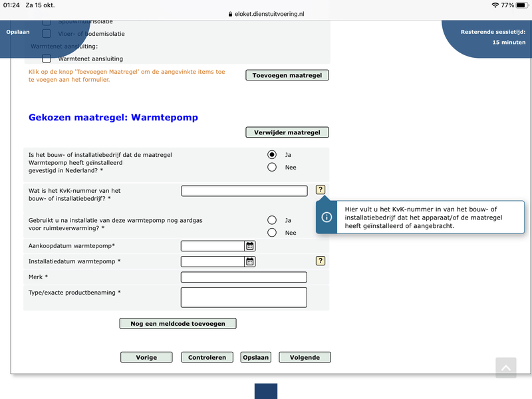
Task: Click the 15 minuten session time text
Action: click(509, 43)
